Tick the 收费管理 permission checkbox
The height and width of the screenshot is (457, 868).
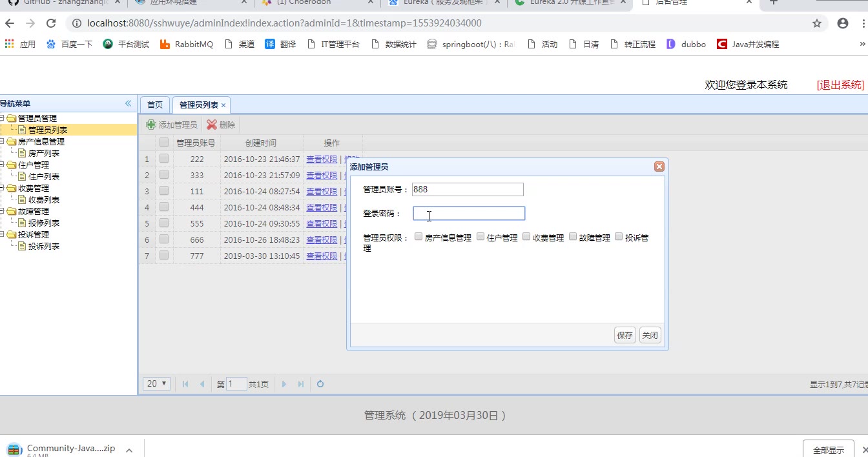pos(526,237)
